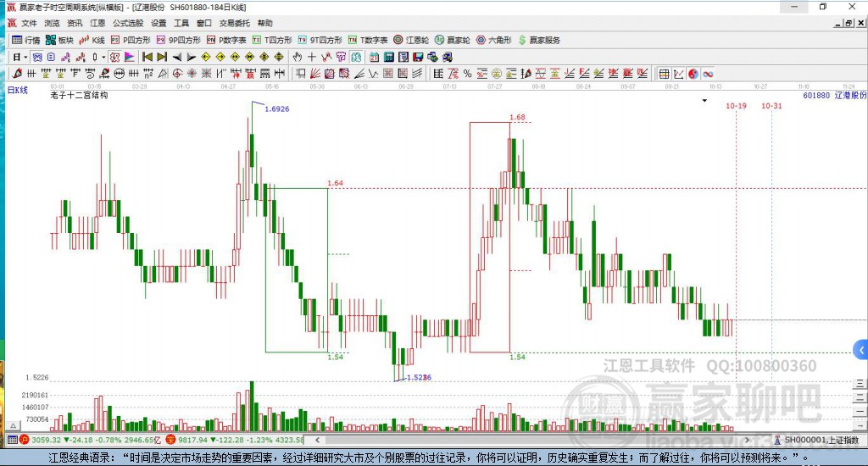Open the calculator icon in toolbar

[x=388, y=57]
